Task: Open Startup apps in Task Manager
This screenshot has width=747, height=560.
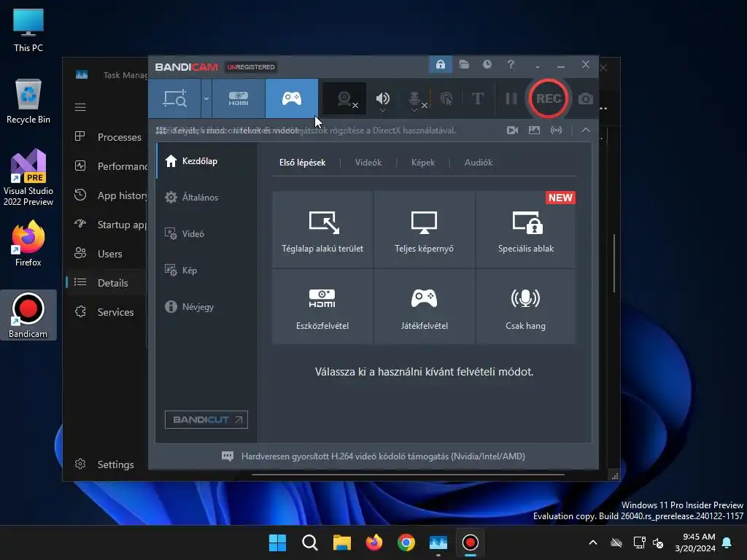Action: (x=107, y=225)
